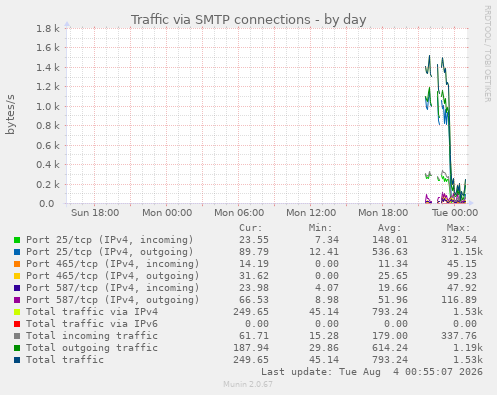Click the graph title 'Traffic via SMTP connections - by day'

pyautogui.click(x=248, y=20)
